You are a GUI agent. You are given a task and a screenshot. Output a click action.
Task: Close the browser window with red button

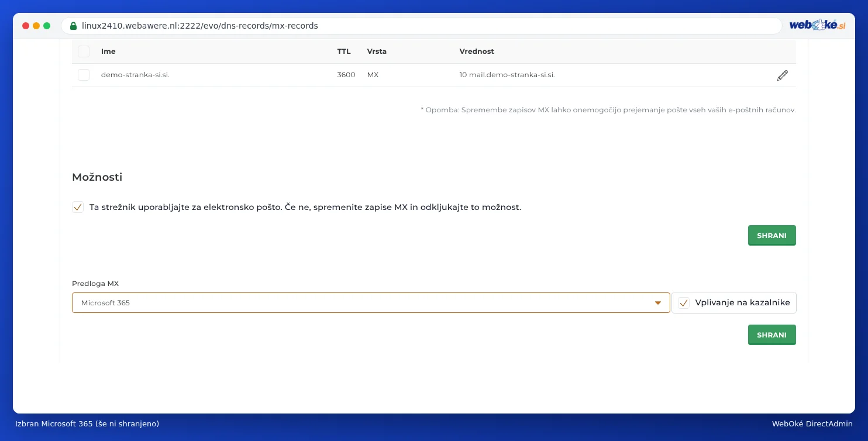(26, 26)
